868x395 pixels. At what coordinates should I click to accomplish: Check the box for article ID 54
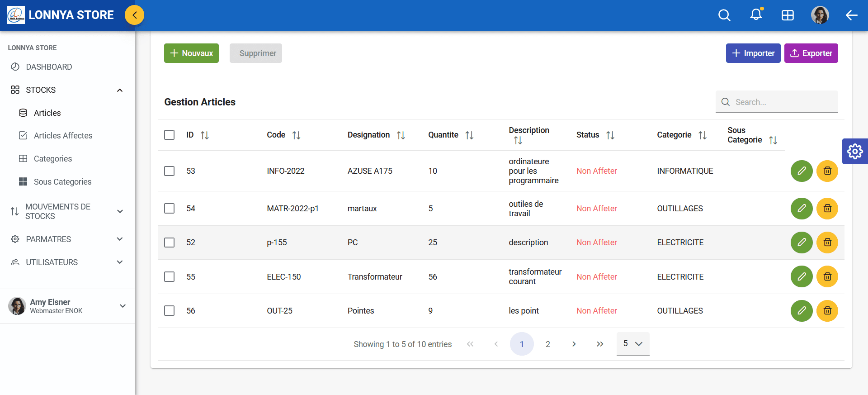(x=170, y=209)
